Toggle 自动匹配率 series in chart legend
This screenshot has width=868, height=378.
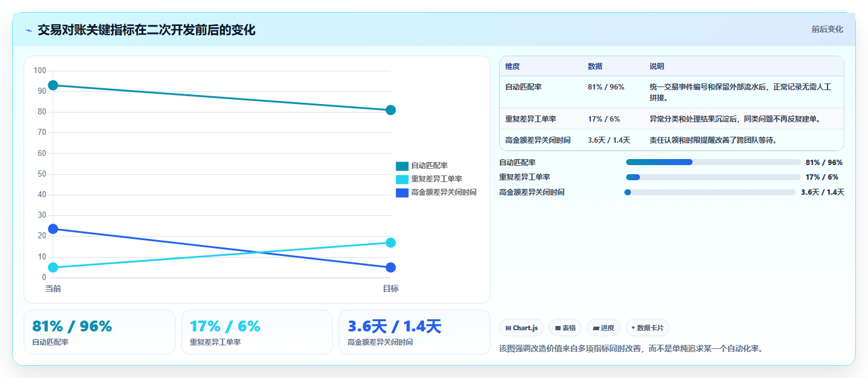click(x=422, y=166)
